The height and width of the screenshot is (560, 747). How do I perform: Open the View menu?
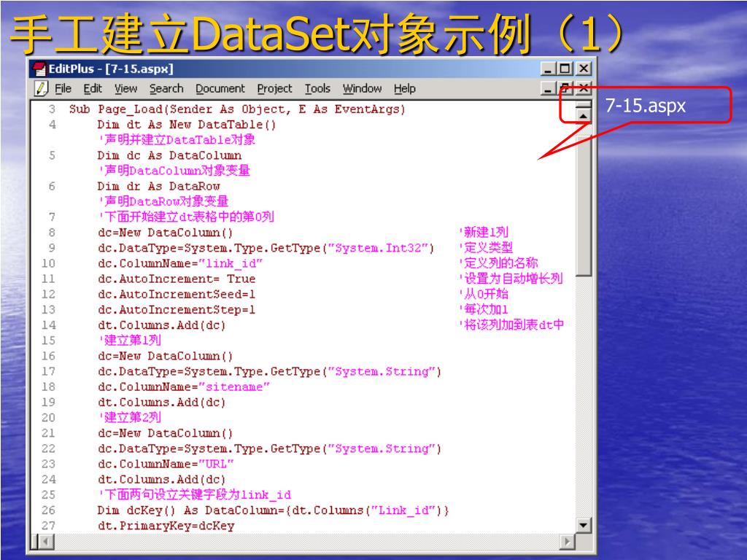[125, 88]
